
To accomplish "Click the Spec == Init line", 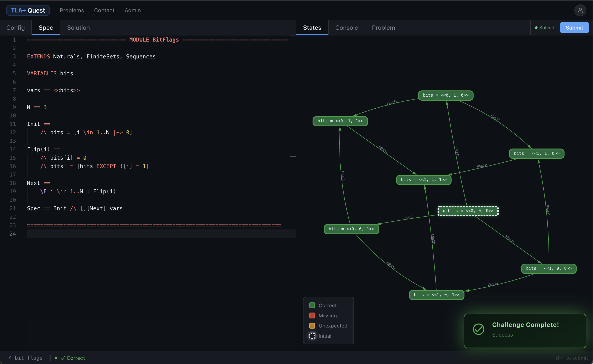I will pos(75,209).
